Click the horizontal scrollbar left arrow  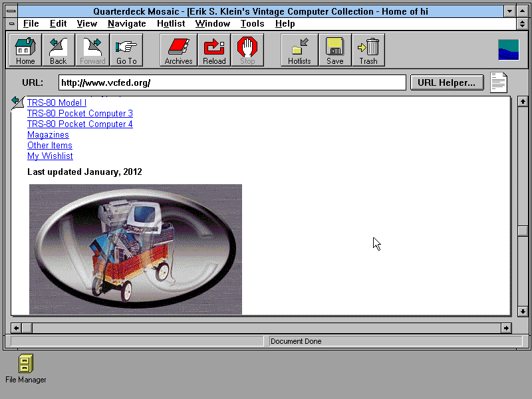[x=16, y=328]
